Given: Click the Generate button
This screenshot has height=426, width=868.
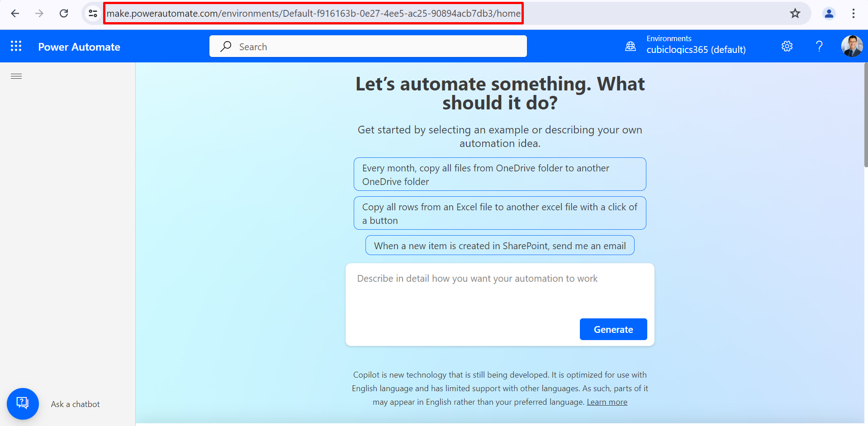Looking at the screenshot, I should tap(613, 329).
